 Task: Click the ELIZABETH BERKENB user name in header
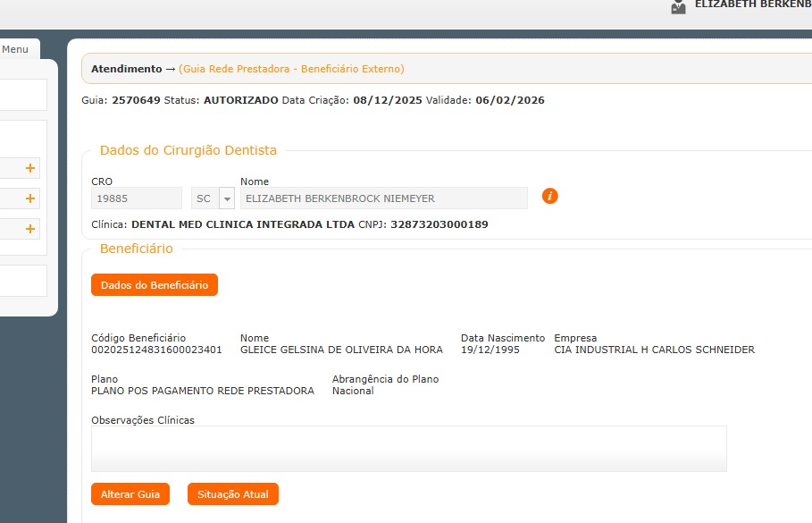point(753,4)
